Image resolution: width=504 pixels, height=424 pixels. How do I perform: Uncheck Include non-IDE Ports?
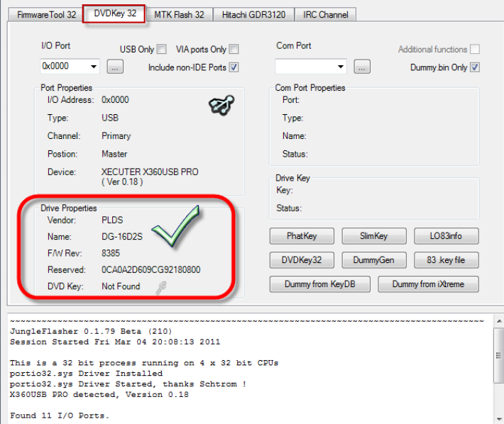tap(234, 67)
